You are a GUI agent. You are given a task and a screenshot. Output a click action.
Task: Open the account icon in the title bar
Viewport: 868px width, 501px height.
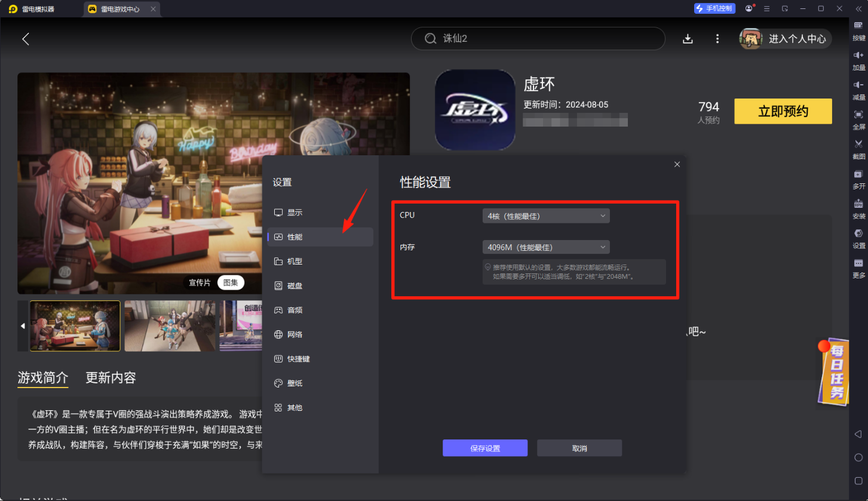(749, 8)
